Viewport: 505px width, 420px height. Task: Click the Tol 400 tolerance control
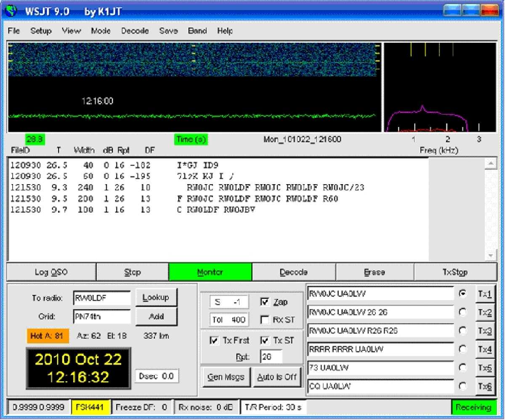[229, 320]
